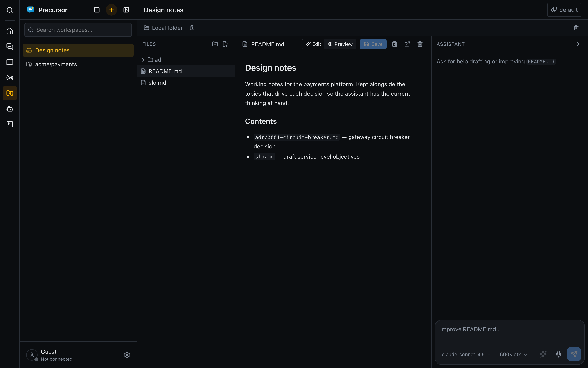Switch to Edit mode
Viewport: 588px width, 368px height.
[x=313, y=44]
